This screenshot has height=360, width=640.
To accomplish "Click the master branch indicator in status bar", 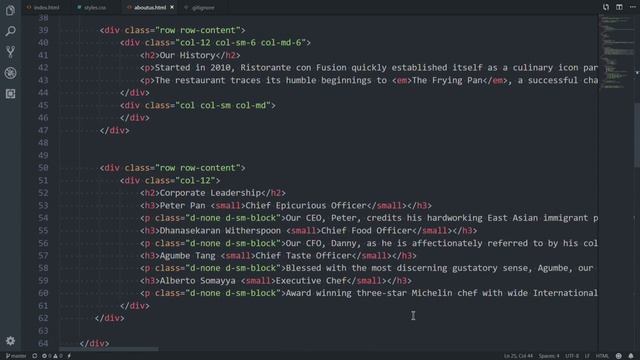I will tap(16, 356).
